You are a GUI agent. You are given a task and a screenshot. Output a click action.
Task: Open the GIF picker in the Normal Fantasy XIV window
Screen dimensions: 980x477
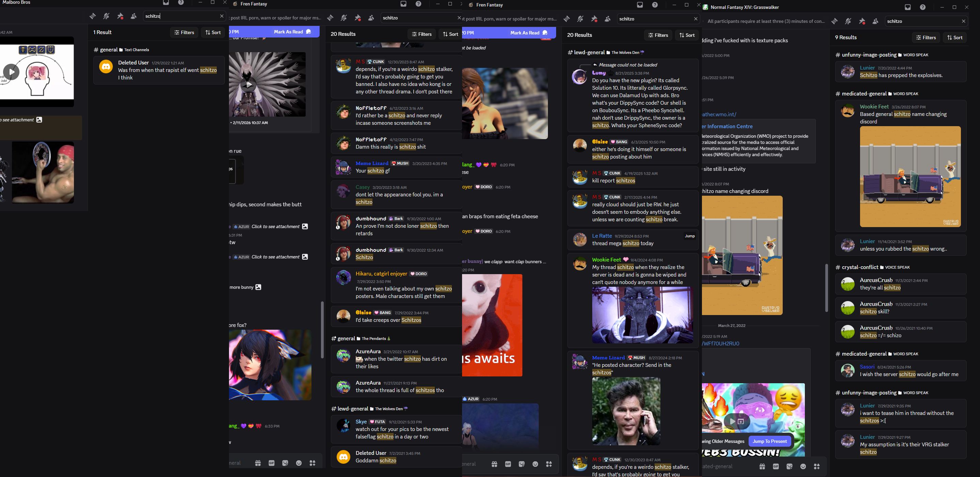[x=776, y=466]
